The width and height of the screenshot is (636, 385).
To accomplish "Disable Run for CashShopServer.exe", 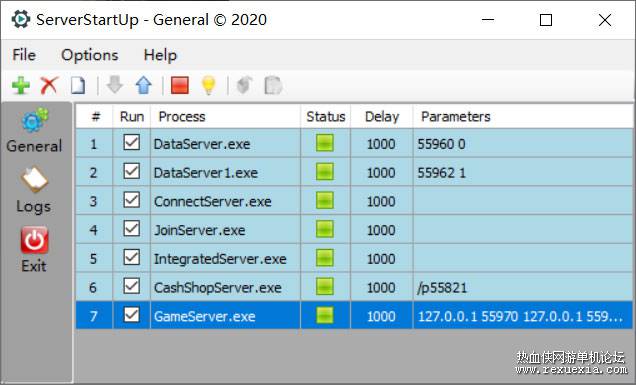I will click(x=132, y=286).
